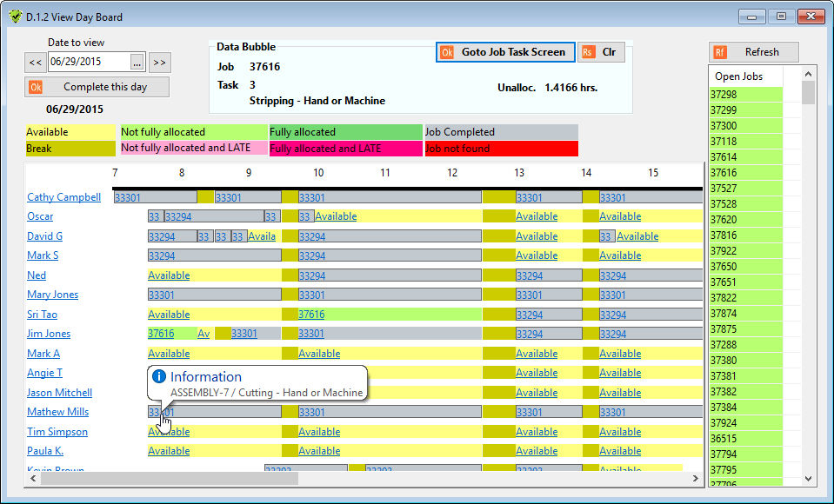Open Mark A employee link
Screen dimensions: 834x504
[43, 354]
